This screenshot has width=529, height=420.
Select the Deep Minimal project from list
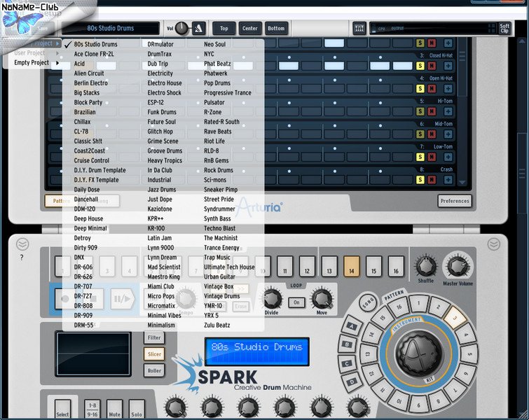coord(90,228)
